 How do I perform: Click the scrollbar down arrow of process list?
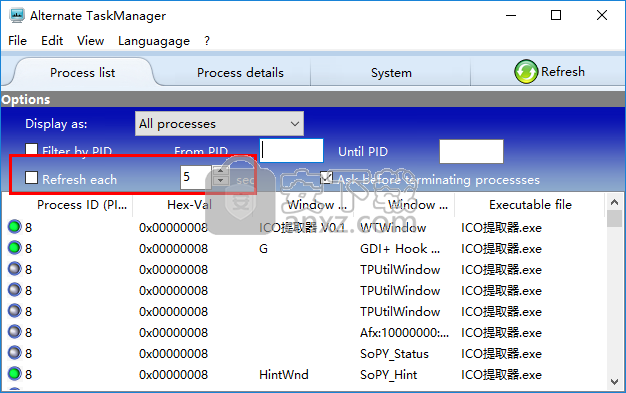click(614, 382)
